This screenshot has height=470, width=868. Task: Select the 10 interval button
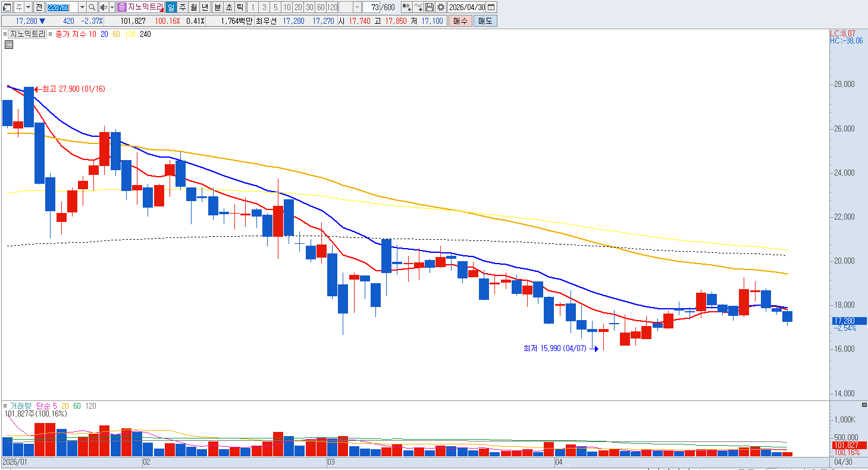(287, 7)
